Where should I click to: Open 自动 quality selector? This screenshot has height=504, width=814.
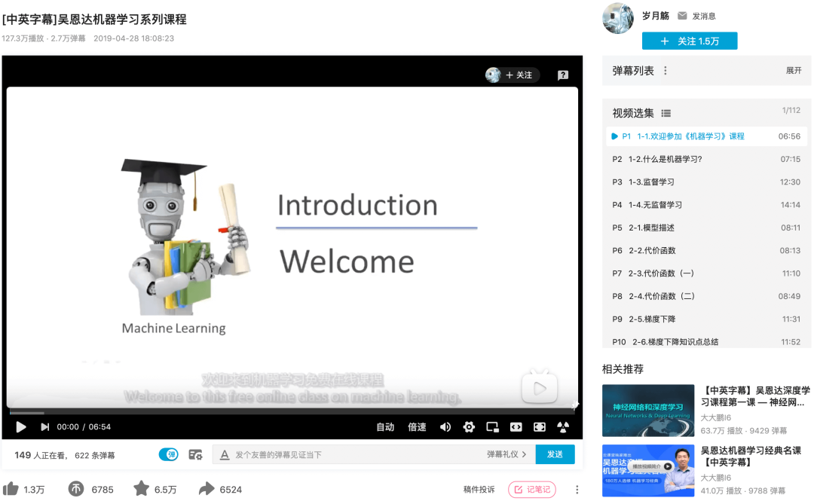(385, 426)
